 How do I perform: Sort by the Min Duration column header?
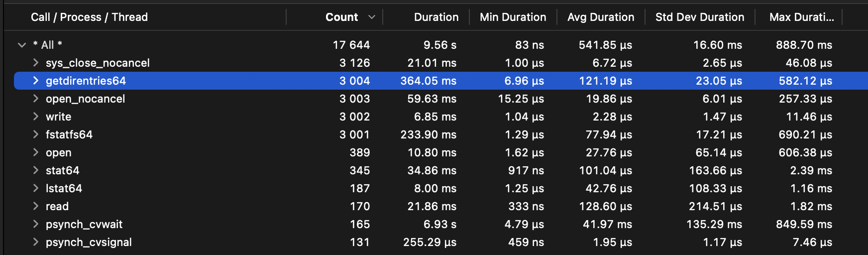pyautogui.click(x=513, y=17)
